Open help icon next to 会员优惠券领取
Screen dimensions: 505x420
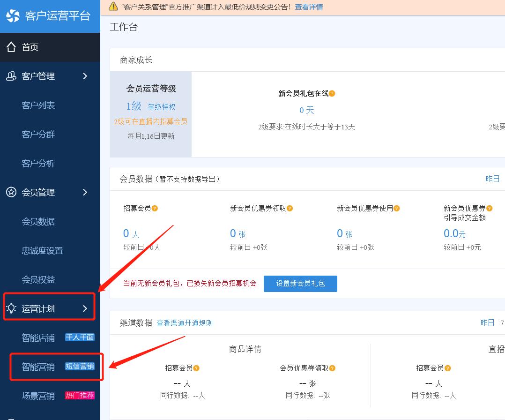tap(333, 368)
